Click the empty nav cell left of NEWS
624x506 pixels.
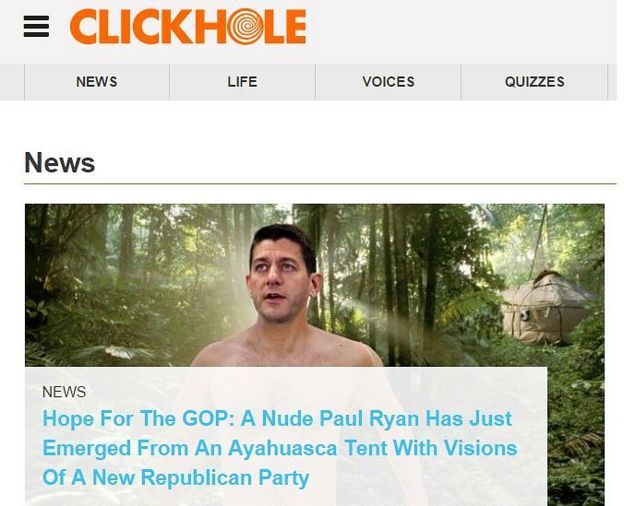12,82
